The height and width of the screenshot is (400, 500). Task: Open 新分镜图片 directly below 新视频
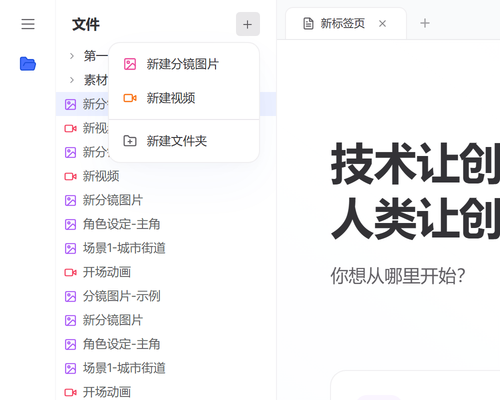(166, 200)
